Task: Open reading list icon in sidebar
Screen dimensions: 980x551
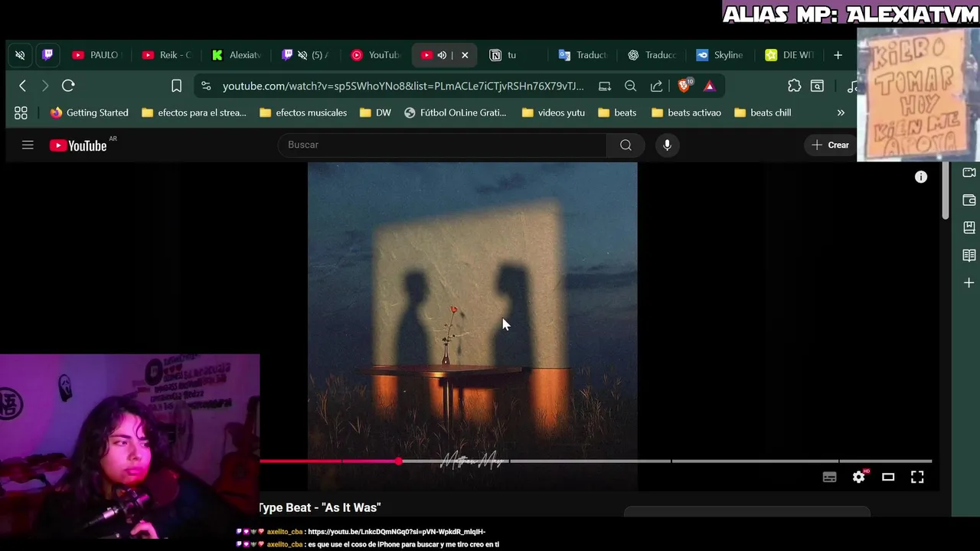Action: click(x=969, y=255)
